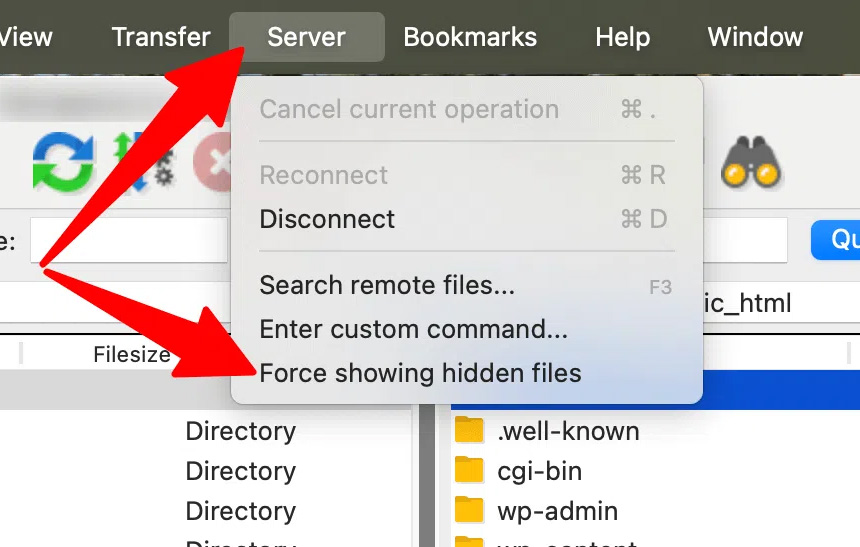Click the Filesize column header
The width and height of the screenshot is (860, 547).
click(131, 354)
